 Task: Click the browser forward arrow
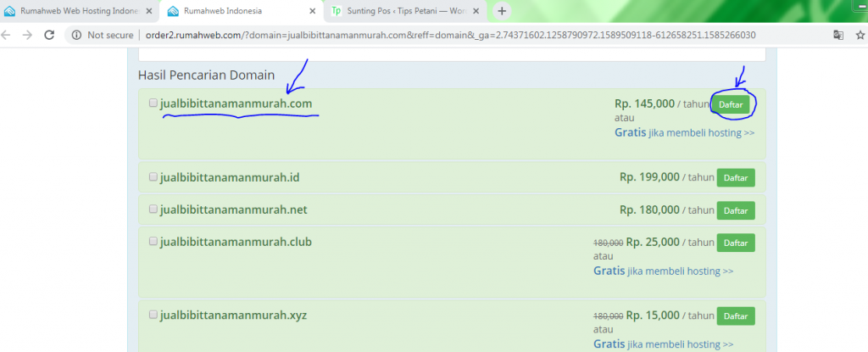pos(27,35)
